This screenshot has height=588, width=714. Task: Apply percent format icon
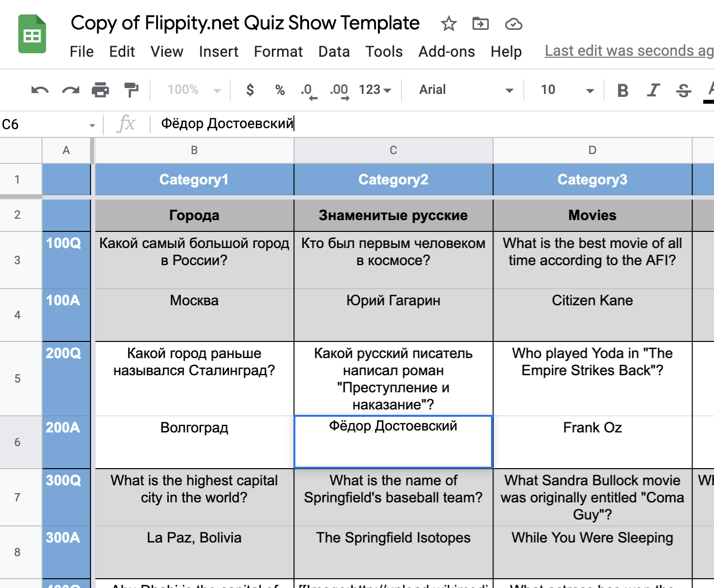[x=279, y=90]
